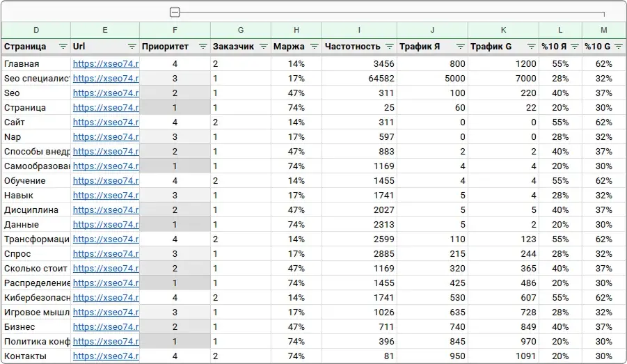Image resolution: width=627 pixels, height=364 pixels.
Task: Select Трафик Я value 110
Action: coord(432,239)
